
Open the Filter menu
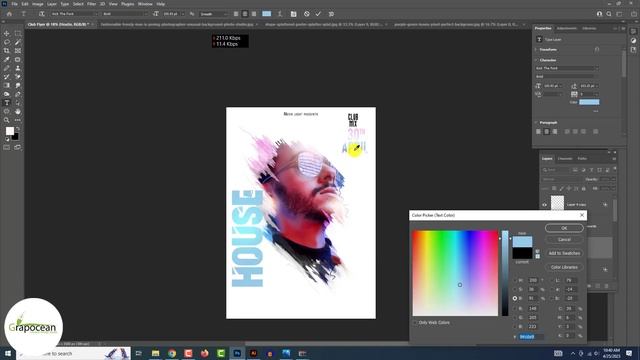(x=91, y=4)
